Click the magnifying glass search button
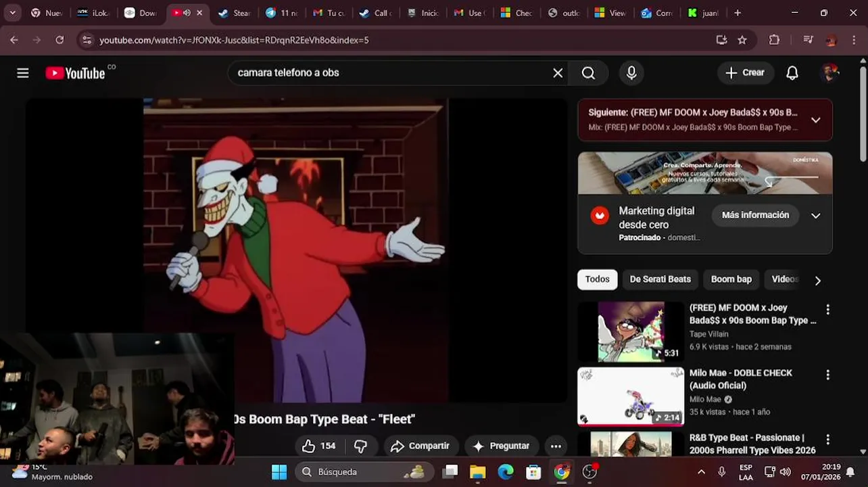This screenshot has height=487, width=868. coord(588,73)
